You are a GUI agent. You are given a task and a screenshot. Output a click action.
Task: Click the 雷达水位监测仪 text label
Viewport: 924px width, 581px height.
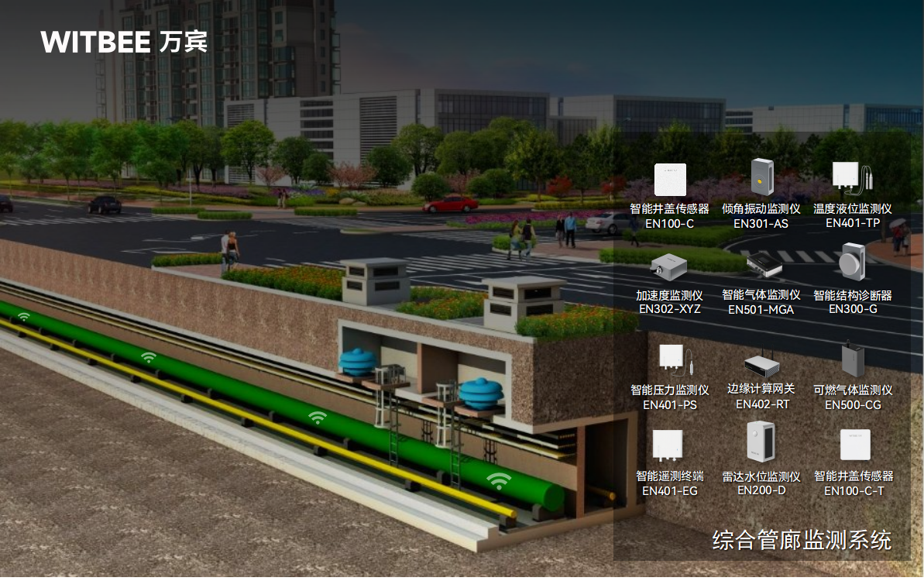[761, 476]
